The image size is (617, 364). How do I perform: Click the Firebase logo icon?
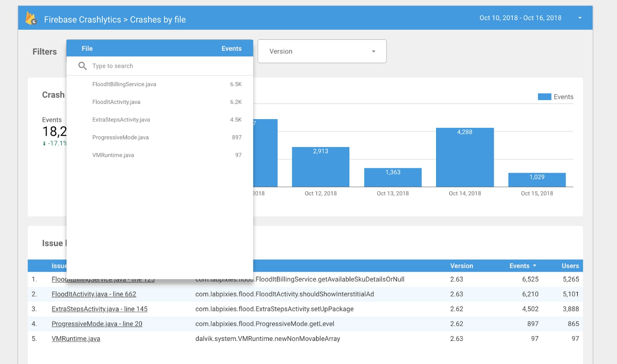(31, 18)
